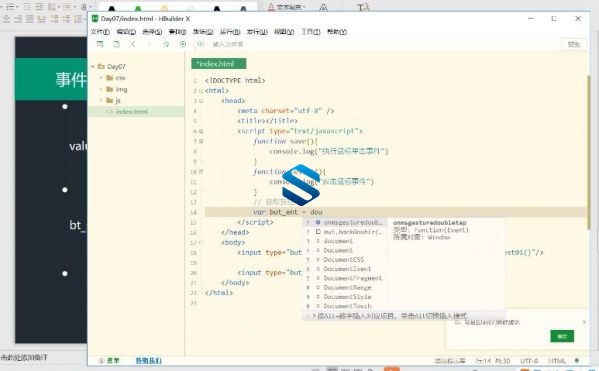Fold the html tag at line 2
The height and width of the screenshot is (371, 599).
201,91
